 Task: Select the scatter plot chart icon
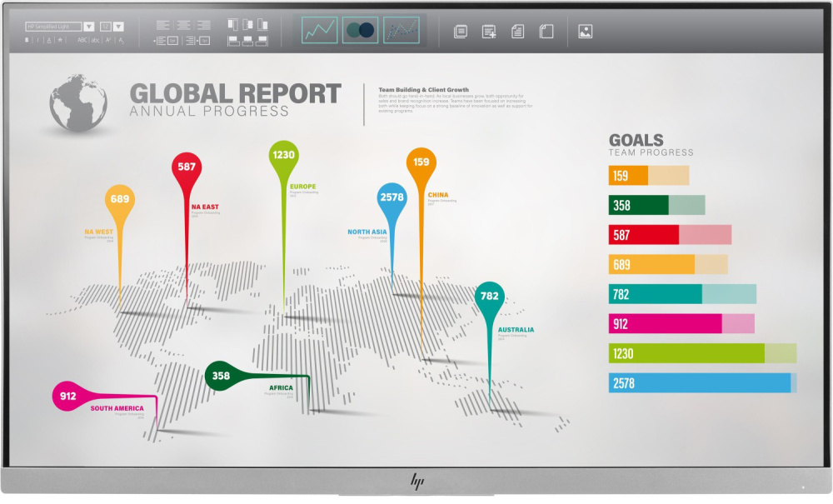(402, 30)
